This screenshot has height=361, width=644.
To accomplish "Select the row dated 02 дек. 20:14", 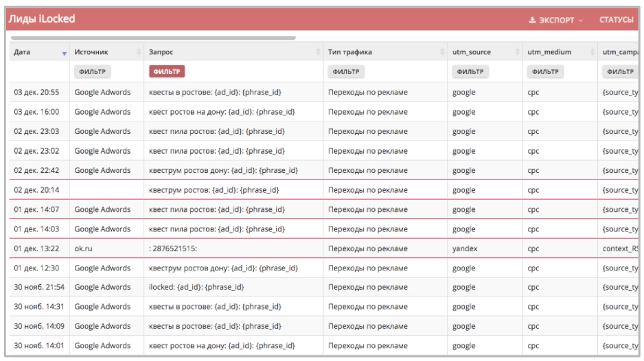I will coord(323,189).
